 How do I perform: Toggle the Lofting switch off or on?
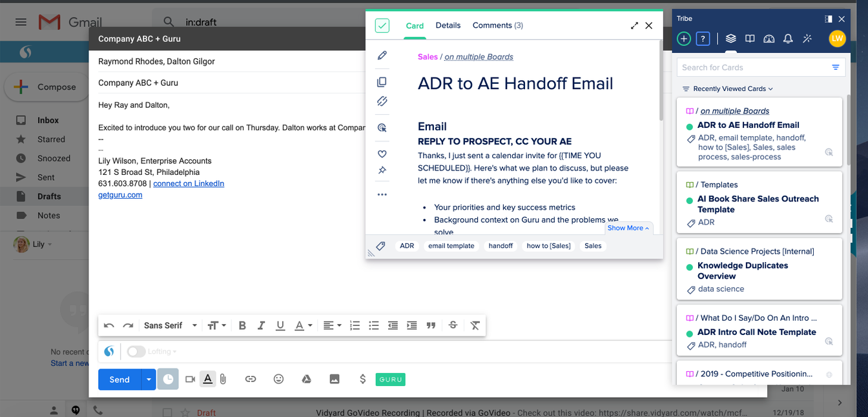(136, 352)
